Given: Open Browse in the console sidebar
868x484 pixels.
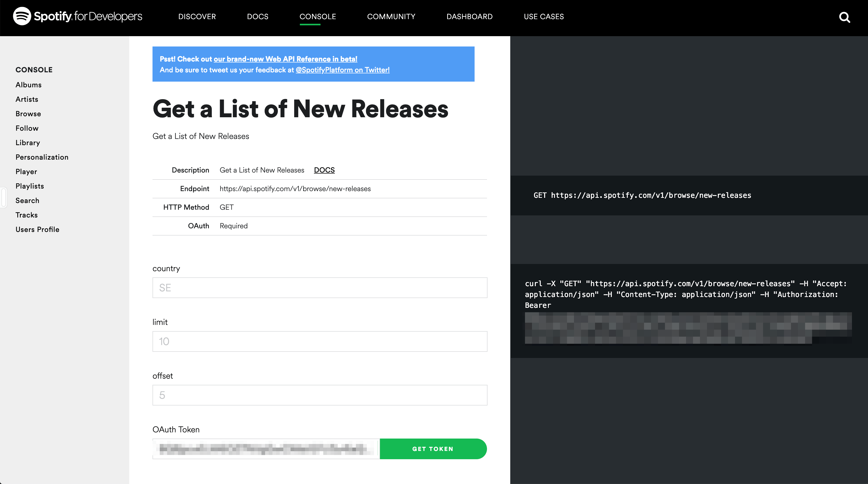Looking at the screenshot, I should (28, 114).
